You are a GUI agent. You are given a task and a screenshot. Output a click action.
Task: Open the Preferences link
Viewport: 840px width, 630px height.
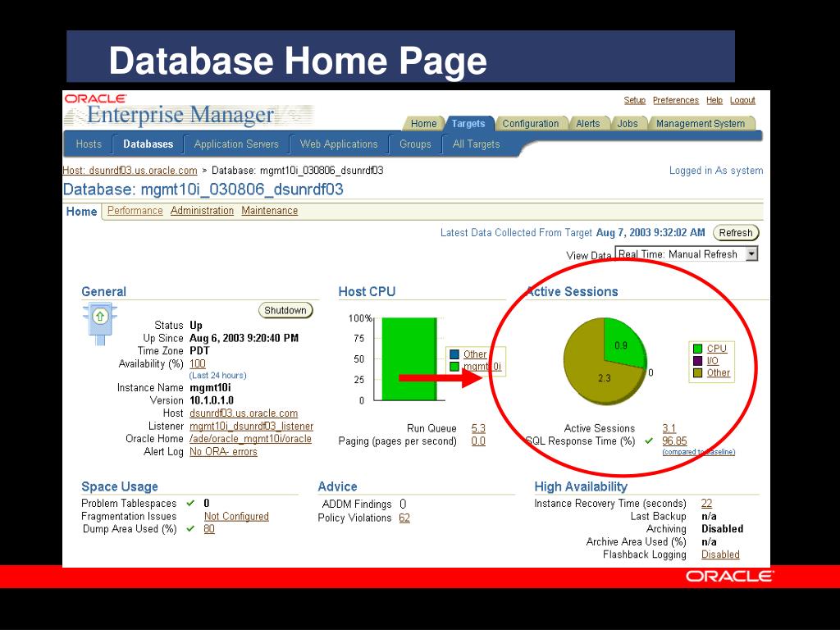676,100
